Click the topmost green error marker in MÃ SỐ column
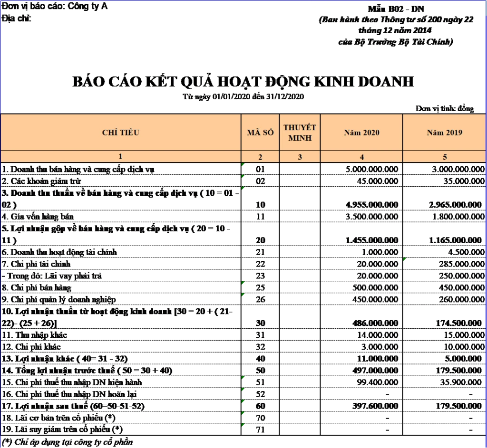This screenshot has width=487, height=448. pyautogui.click(x=243, y=165)
